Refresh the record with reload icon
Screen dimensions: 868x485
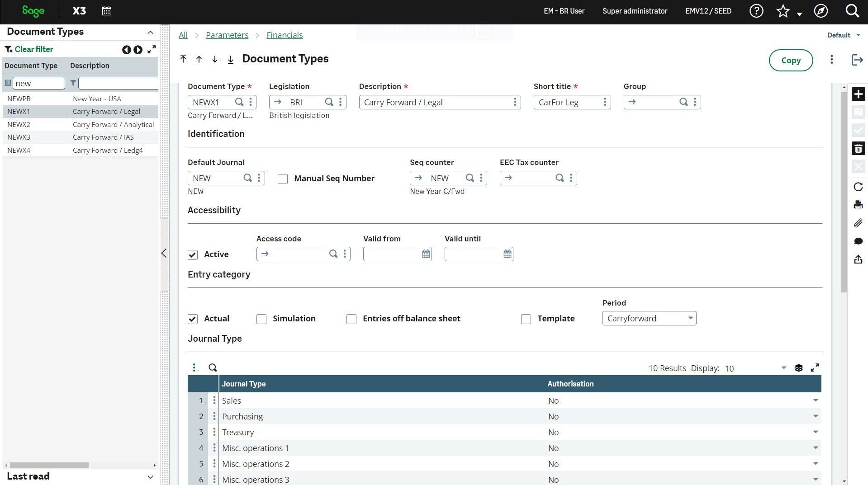[x=858, y=187]
